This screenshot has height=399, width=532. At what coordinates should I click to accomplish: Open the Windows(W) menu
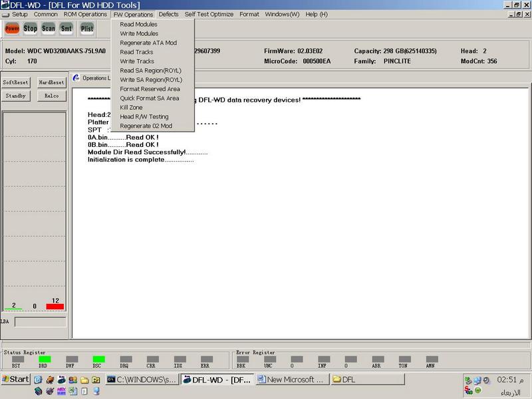point(282,14)
